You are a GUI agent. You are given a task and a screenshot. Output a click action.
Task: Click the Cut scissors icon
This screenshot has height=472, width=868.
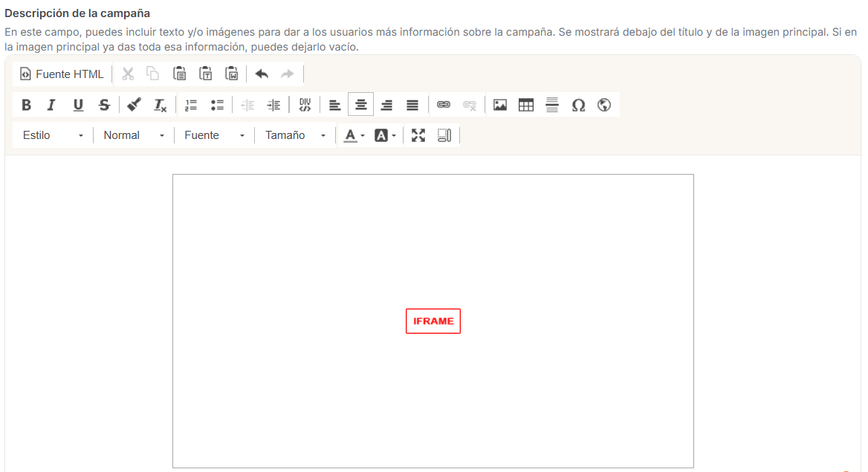point(128,74)
